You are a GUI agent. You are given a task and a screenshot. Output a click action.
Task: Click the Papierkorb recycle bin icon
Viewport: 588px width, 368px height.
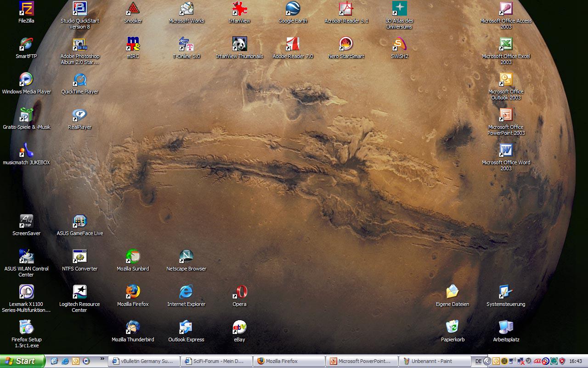(452, 328)
